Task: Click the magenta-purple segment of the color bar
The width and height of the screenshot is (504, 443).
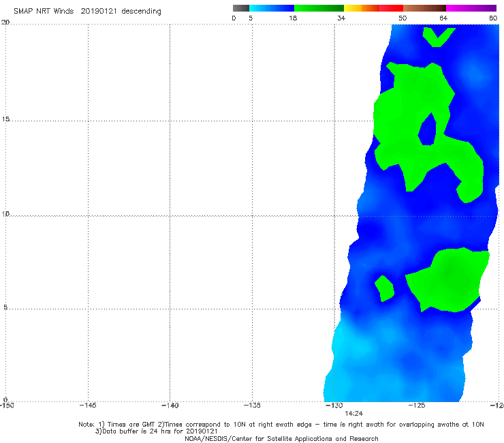Action: [471, 8]
